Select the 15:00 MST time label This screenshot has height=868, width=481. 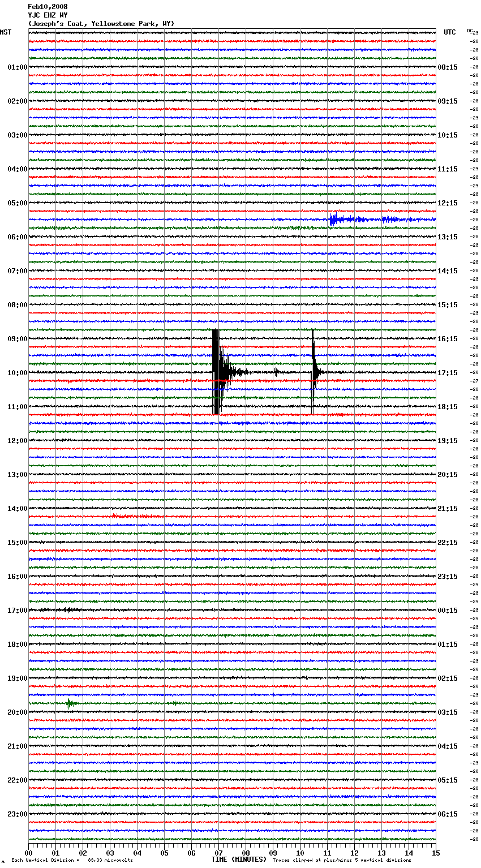click(18, 543)
